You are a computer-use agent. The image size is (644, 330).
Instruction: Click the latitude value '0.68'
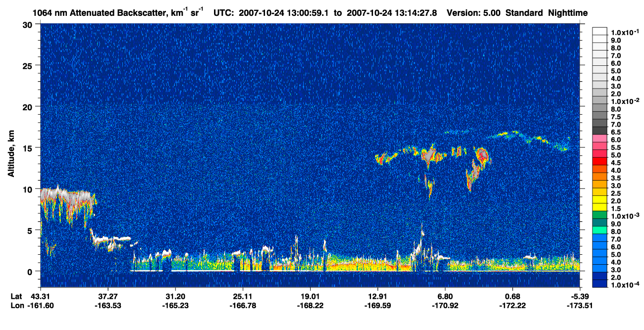[513, 296]
